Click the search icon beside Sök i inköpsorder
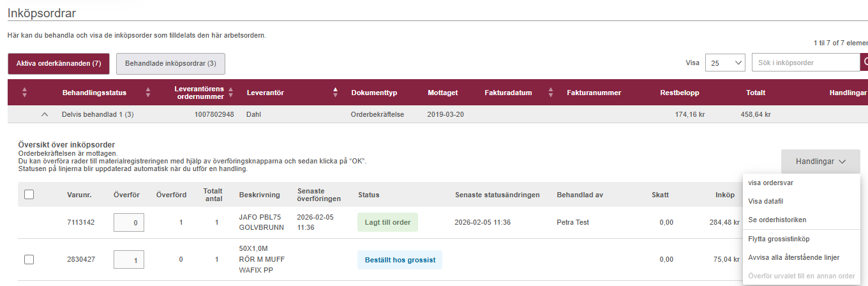Viewport: 868px width, 286px height. [x=865, y=63]
